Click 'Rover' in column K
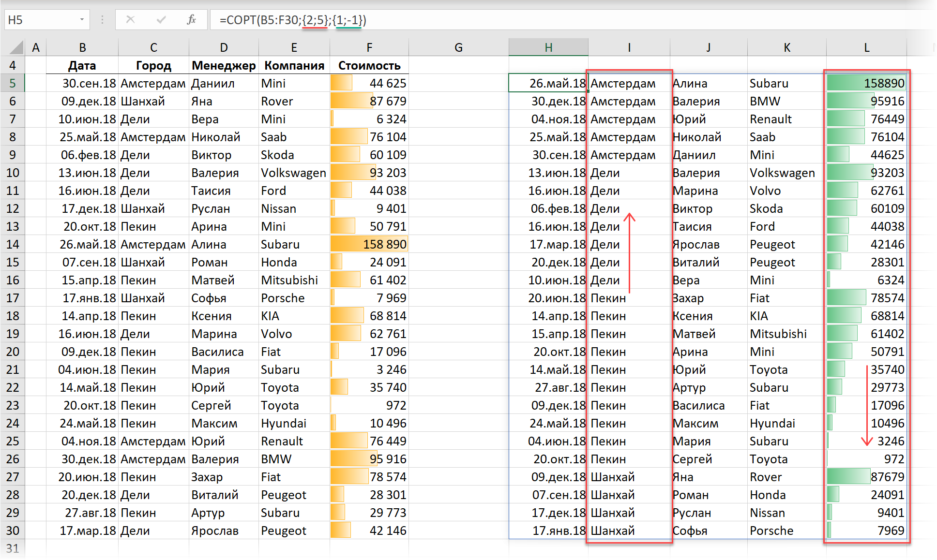Image resolution: width=937 pixels, height=560 pixels. pos(787,477)
